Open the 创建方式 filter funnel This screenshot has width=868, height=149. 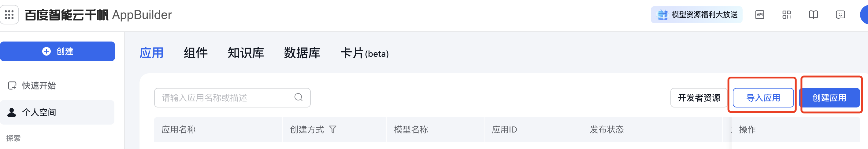pos(332,129)
